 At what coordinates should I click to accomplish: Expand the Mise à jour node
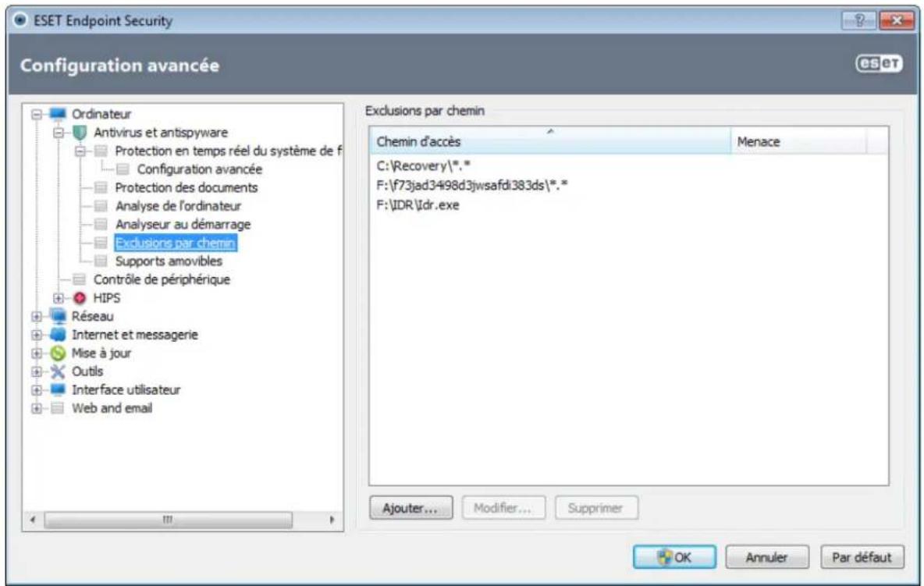pos(37,353)
